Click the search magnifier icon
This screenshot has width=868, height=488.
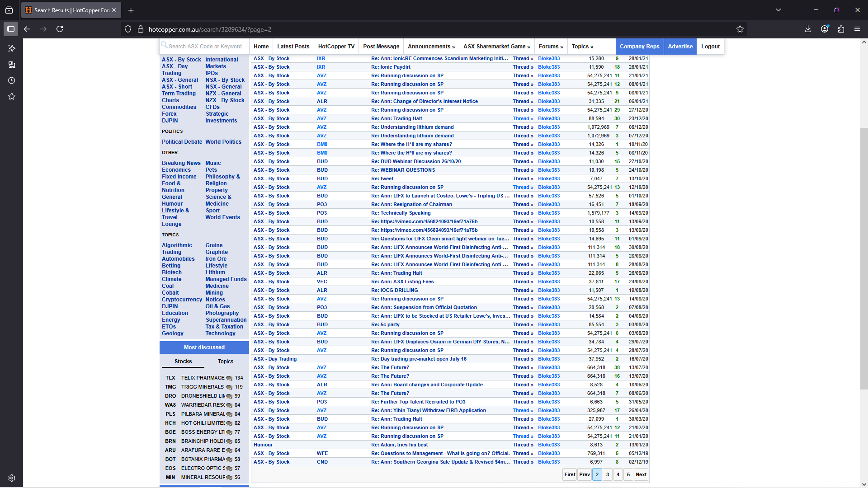(165, 45)
